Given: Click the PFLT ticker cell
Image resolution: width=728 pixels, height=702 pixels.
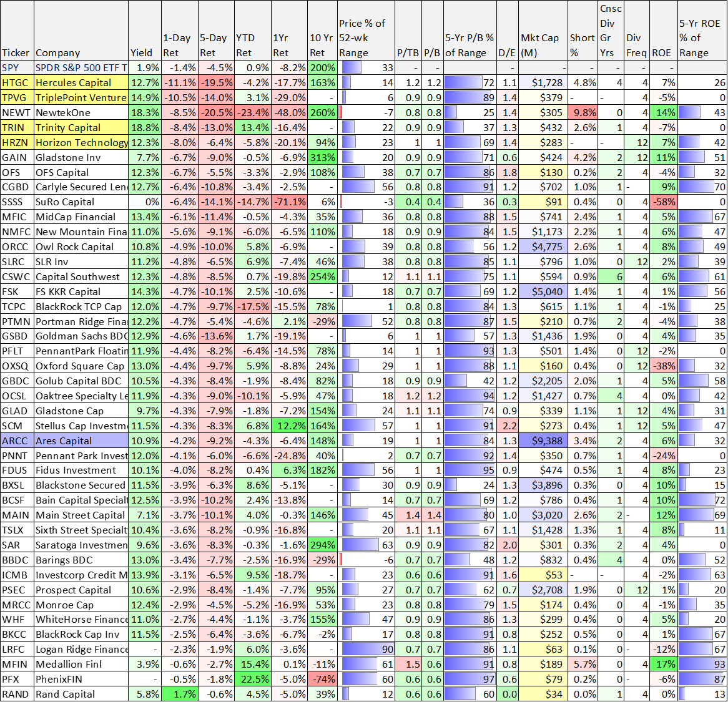Looking at the screenshot, I should point(17,351).
